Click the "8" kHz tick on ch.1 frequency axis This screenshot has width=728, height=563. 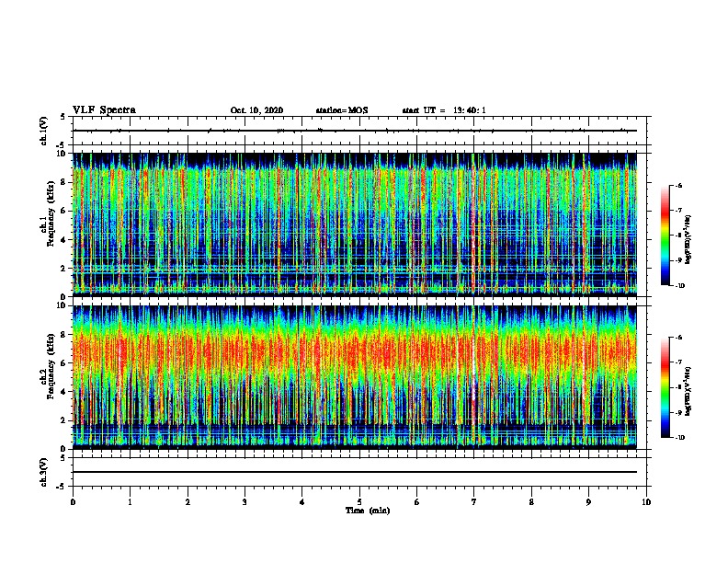click(x=64, y=182)
